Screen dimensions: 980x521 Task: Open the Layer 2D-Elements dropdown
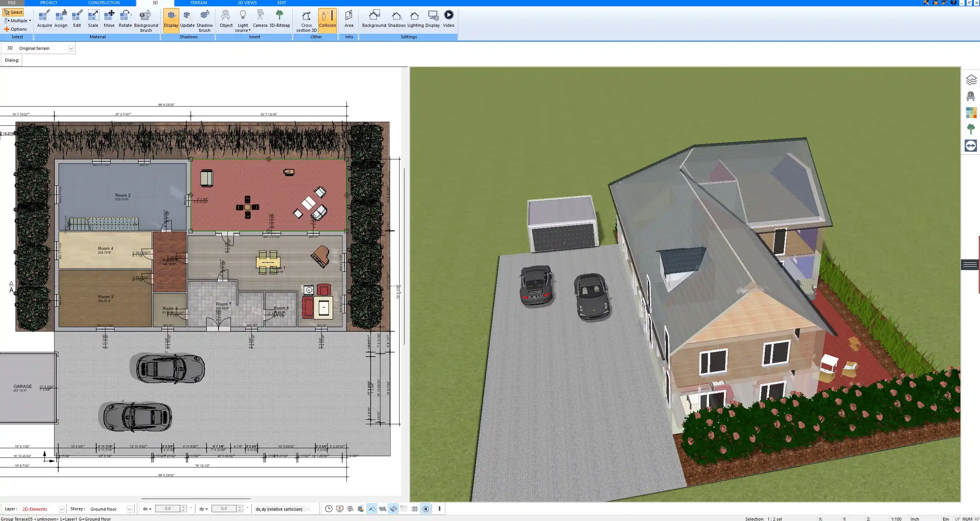click(61, 509)
